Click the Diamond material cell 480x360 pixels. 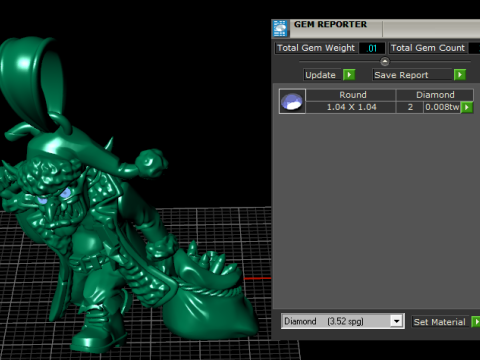pos(435,95)
